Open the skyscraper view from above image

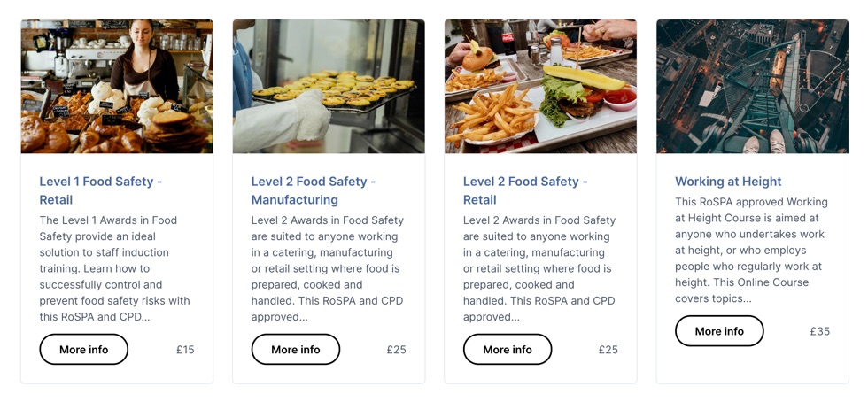(x=752, y=87)
